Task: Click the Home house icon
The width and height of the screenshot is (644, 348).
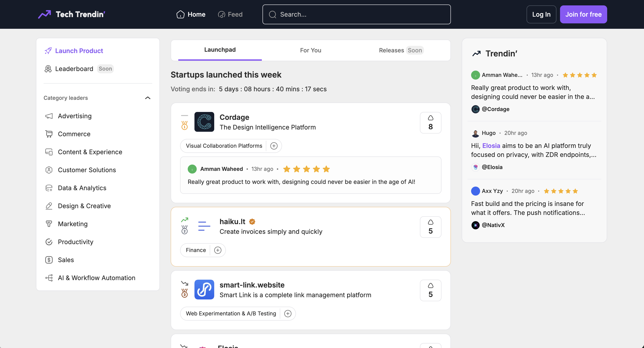Action: point(180,15)
